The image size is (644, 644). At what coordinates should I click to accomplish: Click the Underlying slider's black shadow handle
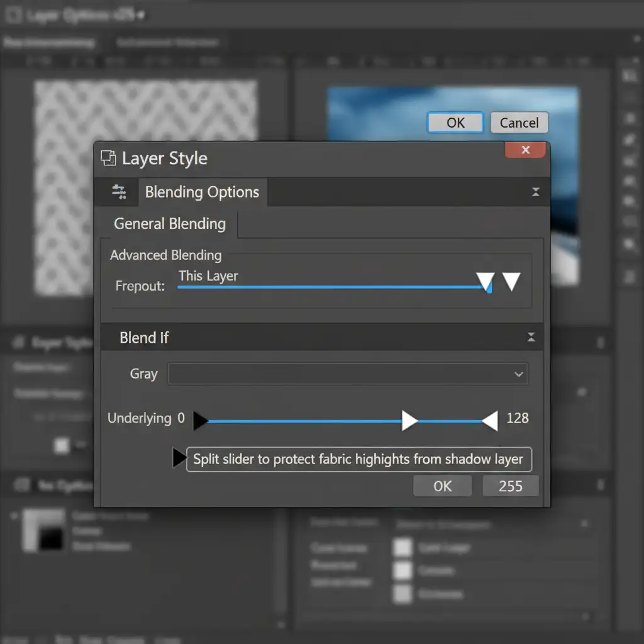pos(200,421)
